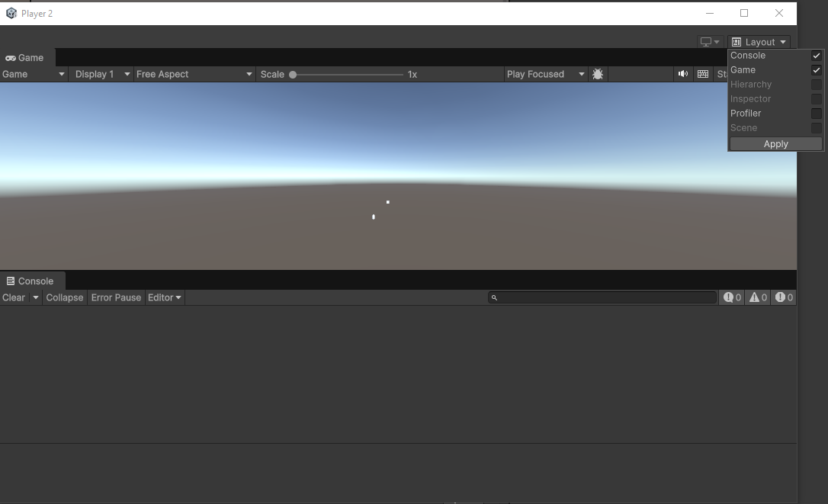828x504 pixels.
Task: Click the Layout window icon
Action: [736, 41]
